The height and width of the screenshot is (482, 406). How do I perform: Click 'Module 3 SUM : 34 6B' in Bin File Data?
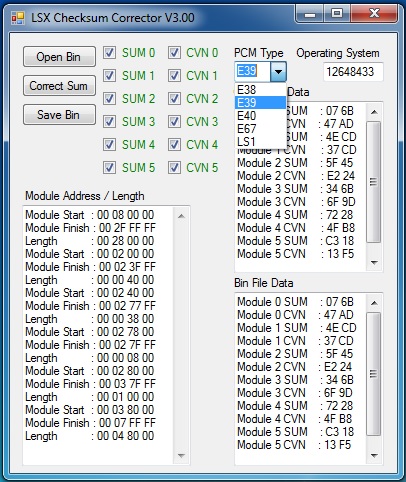(x=295, y=380)
